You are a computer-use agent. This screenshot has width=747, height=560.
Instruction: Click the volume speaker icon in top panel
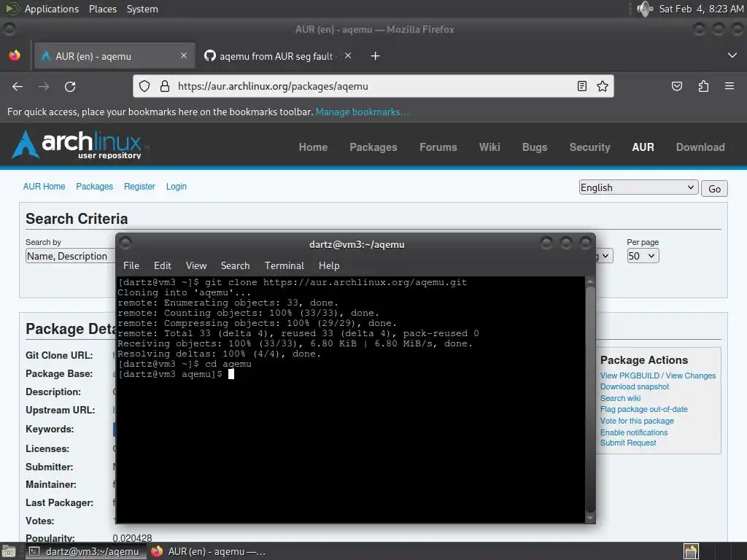click(x=645, y=9)
